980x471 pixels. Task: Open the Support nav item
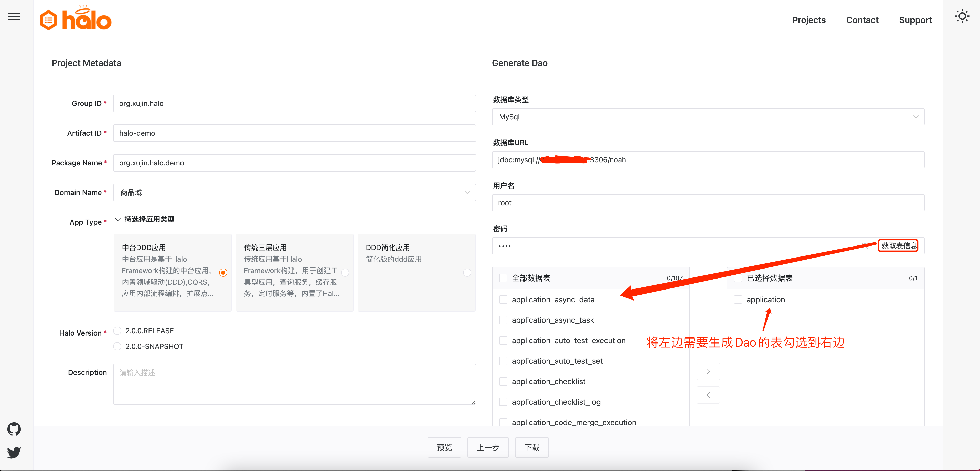(915, 20)
